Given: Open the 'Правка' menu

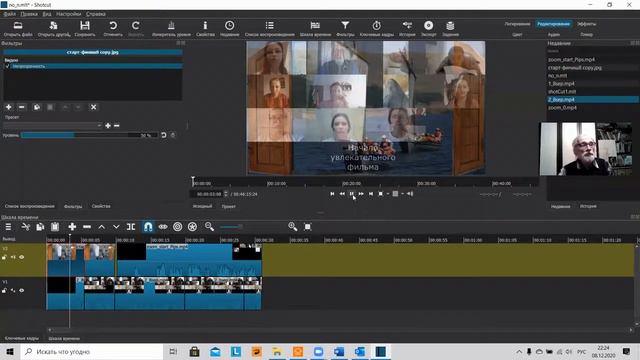Looking at the screenshot, I should [x=29, y=14].
